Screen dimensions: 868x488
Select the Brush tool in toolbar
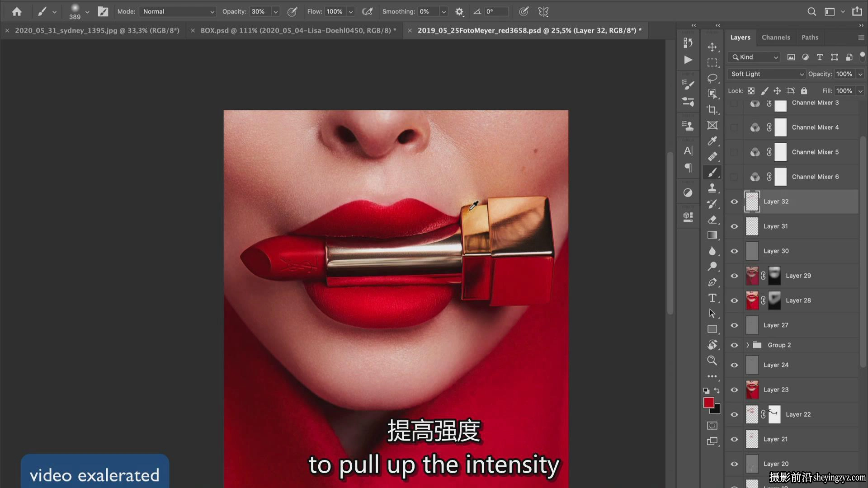pos(712,172)
